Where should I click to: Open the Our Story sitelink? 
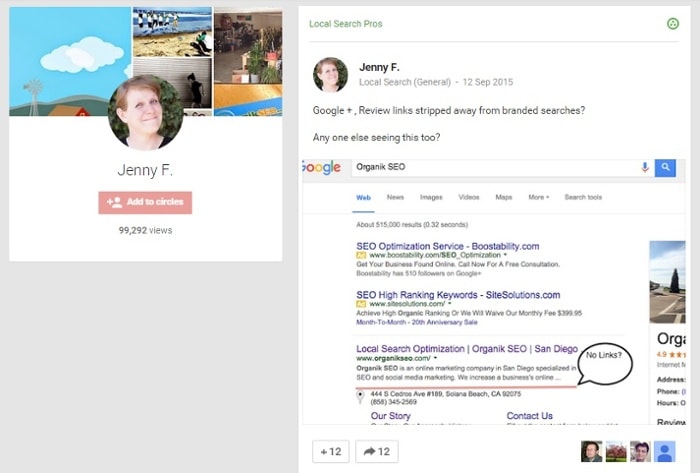coord(390,416)
